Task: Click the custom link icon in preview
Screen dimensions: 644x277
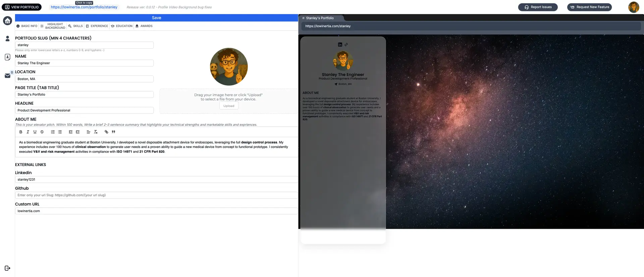Action: [x=346, y=45]
